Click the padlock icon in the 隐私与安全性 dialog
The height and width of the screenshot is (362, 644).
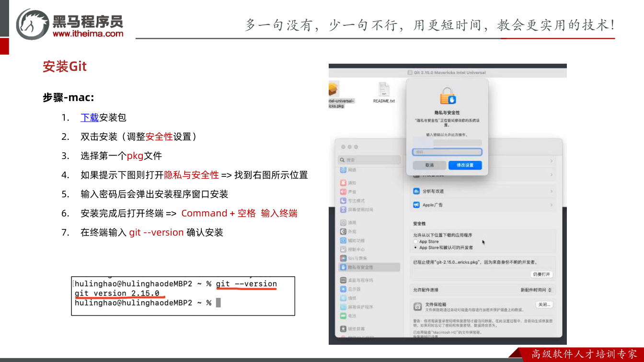pyautogui.click(x=448, y=96)
